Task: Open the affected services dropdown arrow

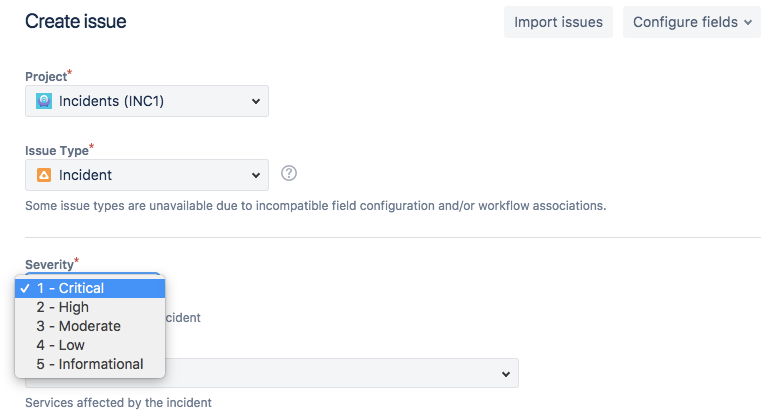Action: (506, 374)
